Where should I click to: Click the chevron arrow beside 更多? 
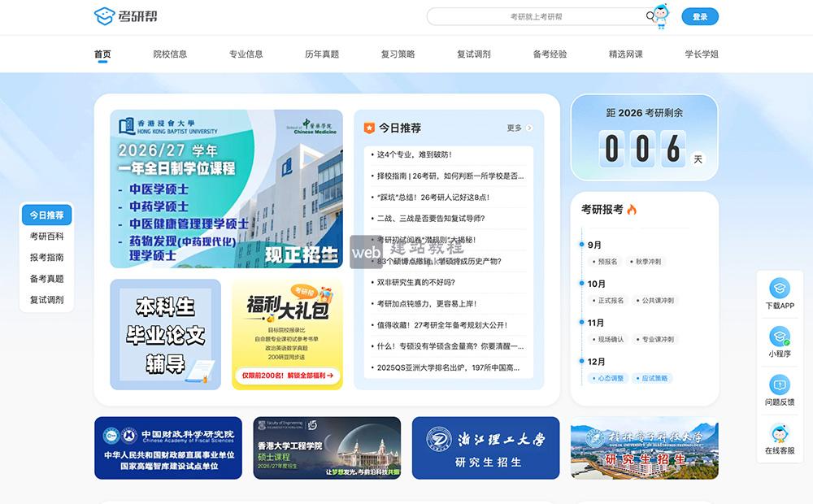pyautogui.click(x=529, y=128)
